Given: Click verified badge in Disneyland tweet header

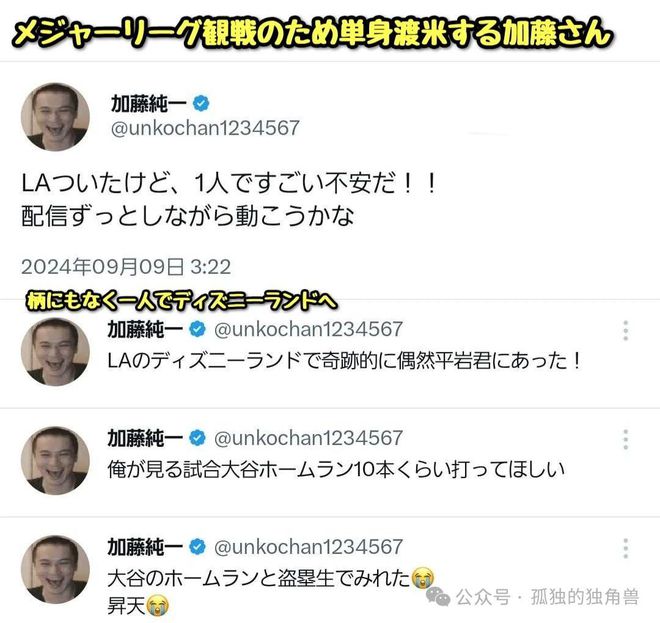Looking at the screenshot, I should click(x=197, y=329).
